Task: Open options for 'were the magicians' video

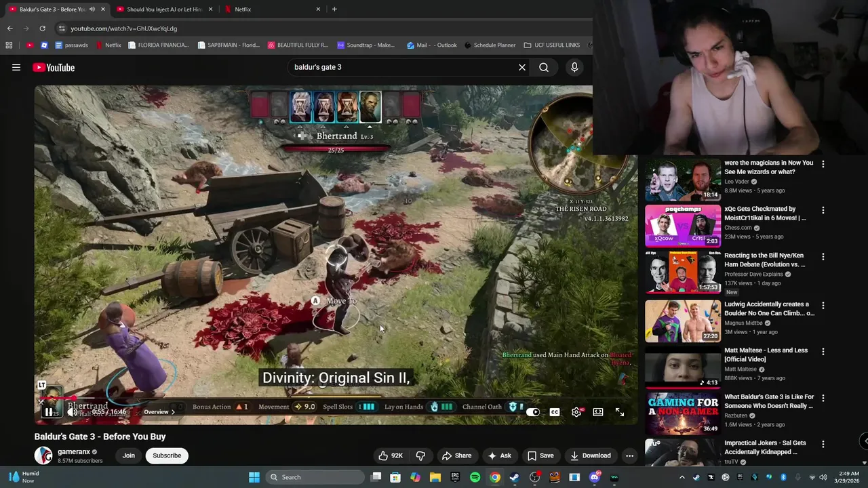Action: (823, 164)
